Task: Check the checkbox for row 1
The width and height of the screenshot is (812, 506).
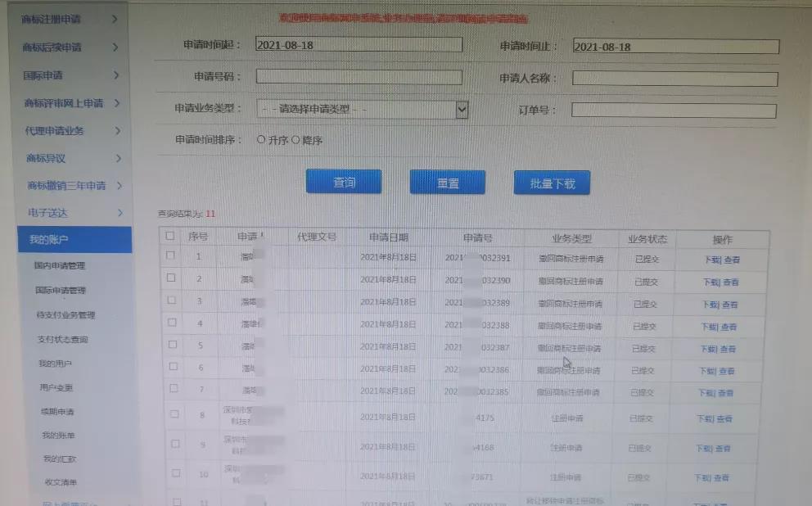Action: (170, 255)
